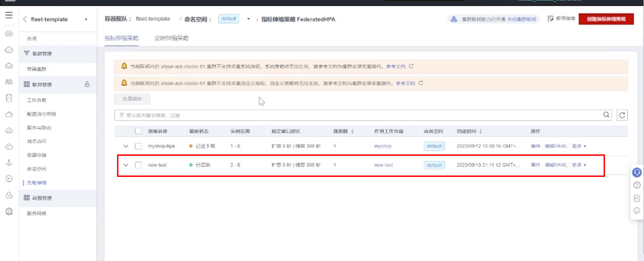Click the question-mark help icon
The width and height of the screenshot is (644, 261).
[637, 185]
